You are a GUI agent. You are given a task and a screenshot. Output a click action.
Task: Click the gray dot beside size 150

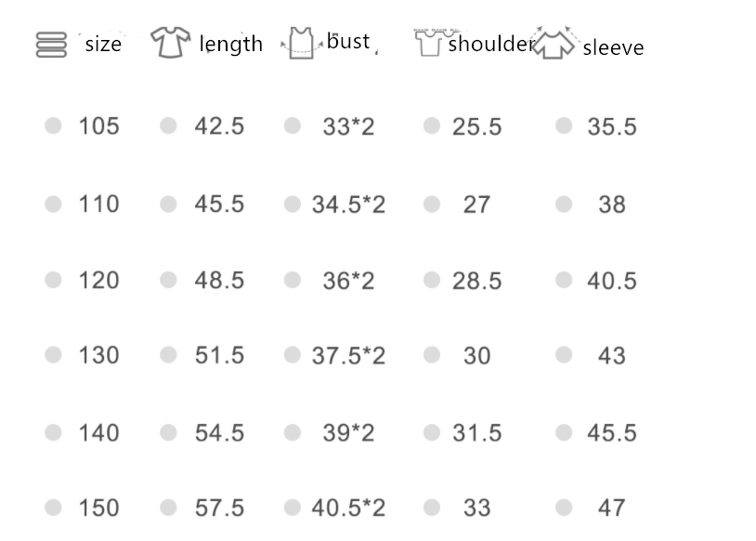tap(53, 508)
